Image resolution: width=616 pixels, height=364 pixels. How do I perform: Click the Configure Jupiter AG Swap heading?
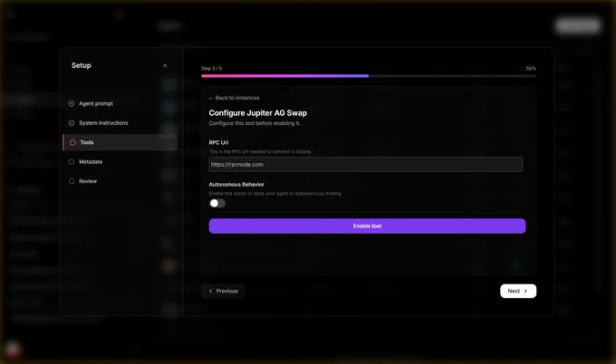point(257,113)
